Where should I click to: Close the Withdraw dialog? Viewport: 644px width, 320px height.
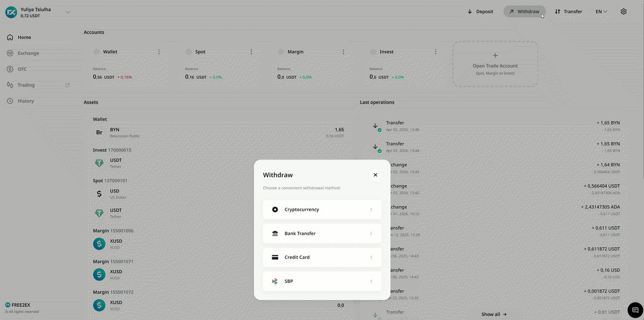coord(375,175)
